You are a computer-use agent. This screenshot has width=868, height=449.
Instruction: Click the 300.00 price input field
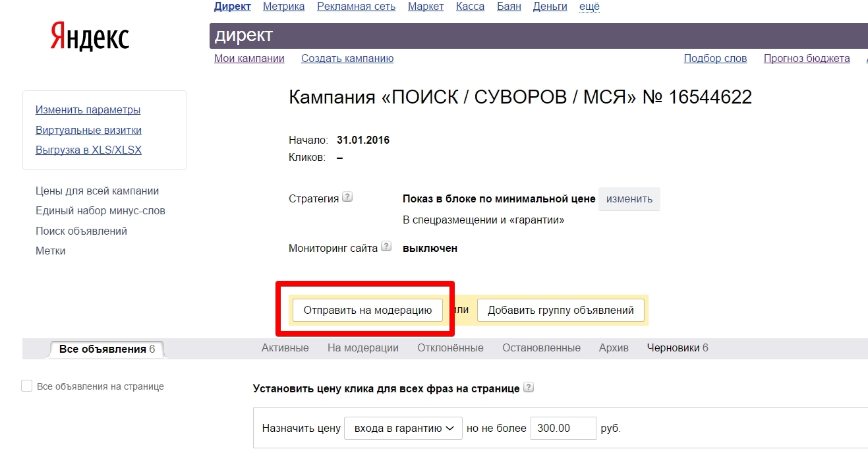tap(564, 428)
